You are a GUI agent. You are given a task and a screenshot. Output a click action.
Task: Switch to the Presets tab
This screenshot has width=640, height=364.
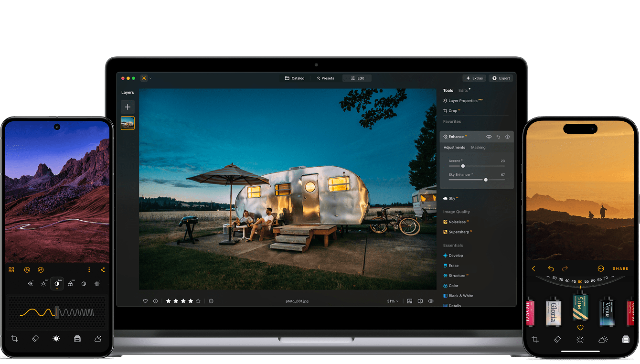click(x=326, y=78)
